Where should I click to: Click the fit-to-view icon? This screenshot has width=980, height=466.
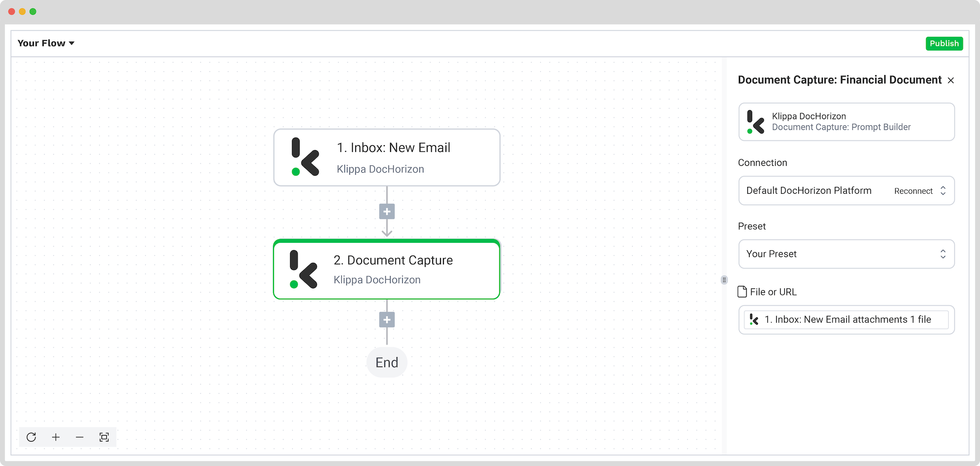coord(104,437)
